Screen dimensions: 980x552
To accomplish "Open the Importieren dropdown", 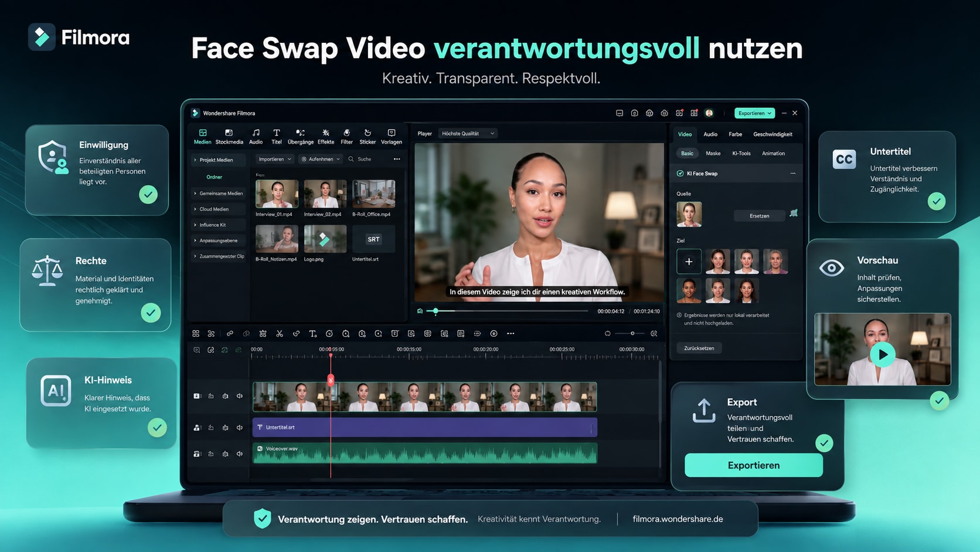I will 275,159.
